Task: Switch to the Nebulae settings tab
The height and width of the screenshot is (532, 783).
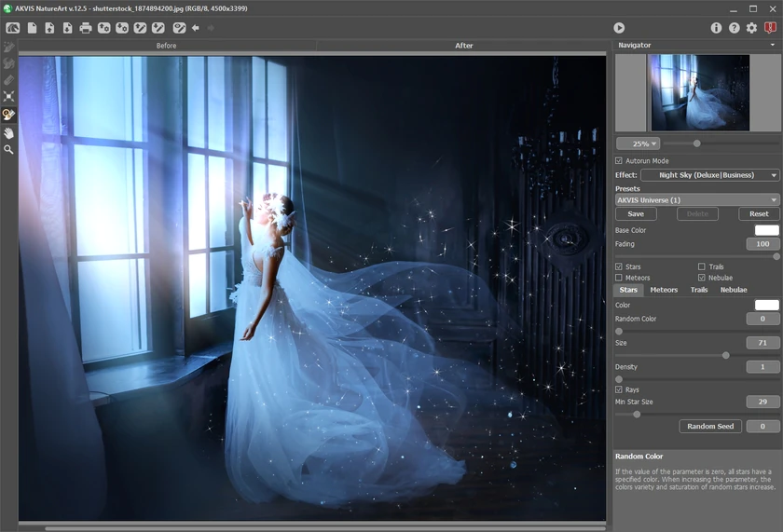Action: (x=734, y=290)
